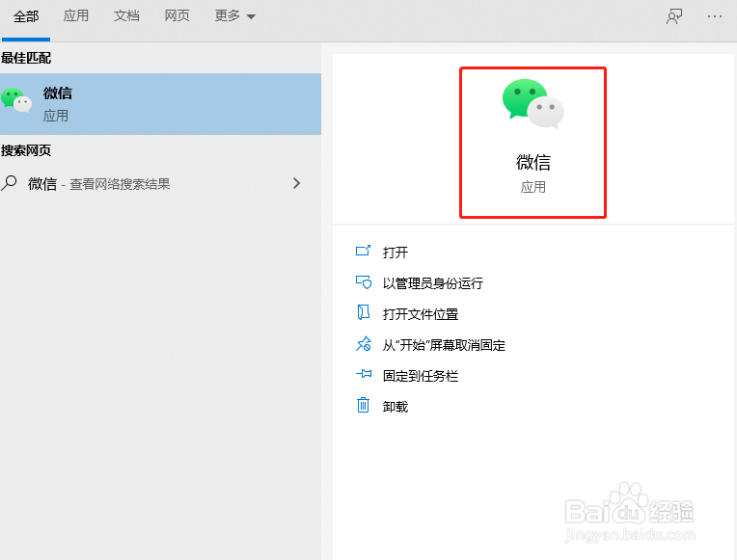Click the open file location icon

363,312
